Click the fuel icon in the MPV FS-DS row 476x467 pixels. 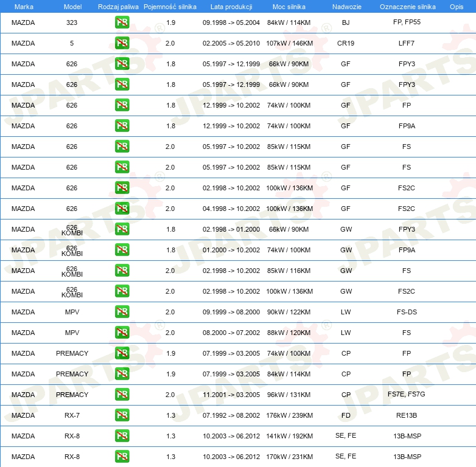[122, 312]
